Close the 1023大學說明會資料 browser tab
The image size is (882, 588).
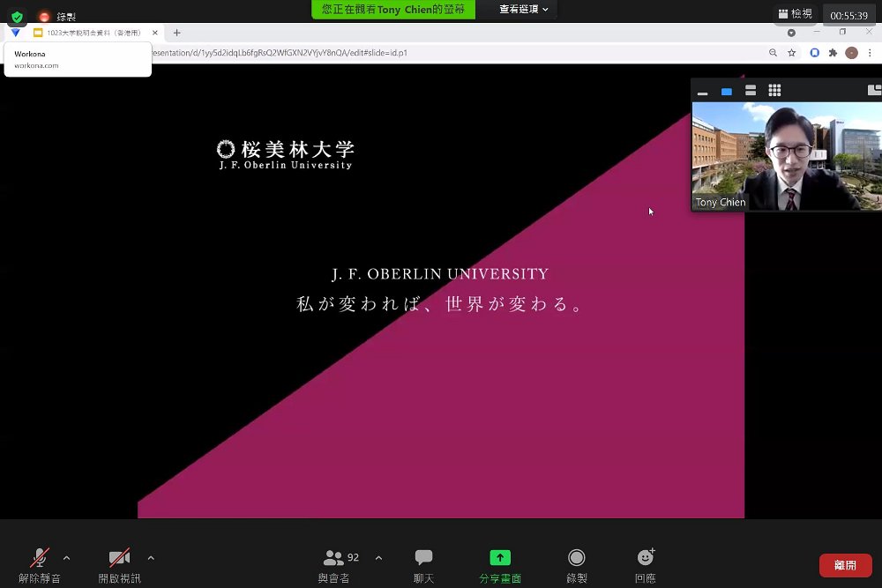pos(155,33)
